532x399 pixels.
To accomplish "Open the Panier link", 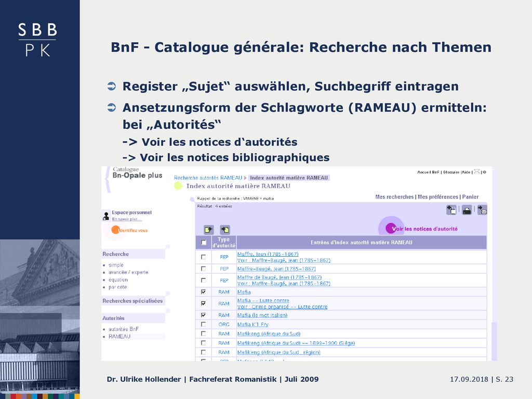I will click(470, 197).
